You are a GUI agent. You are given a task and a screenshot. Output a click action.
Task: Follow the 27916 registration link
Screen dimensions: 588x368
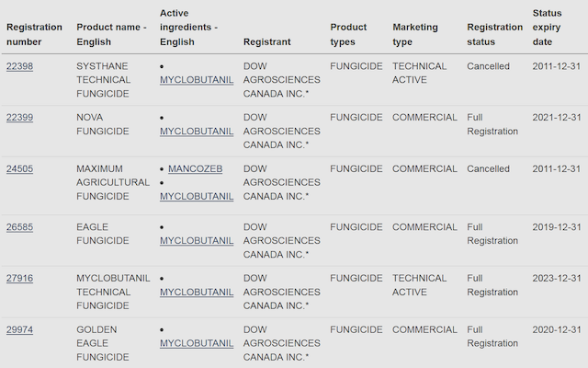click(x=19, y=278)
